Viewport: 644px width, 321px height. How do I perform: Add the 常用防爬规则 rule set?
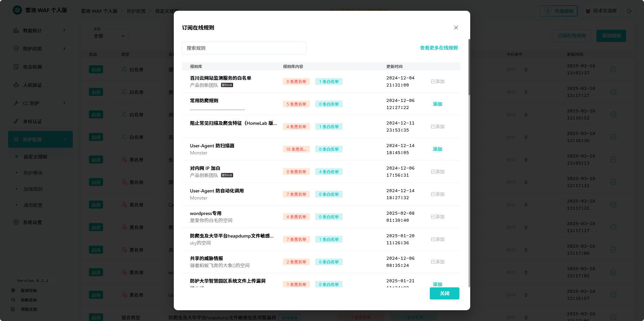click(438, 104)
